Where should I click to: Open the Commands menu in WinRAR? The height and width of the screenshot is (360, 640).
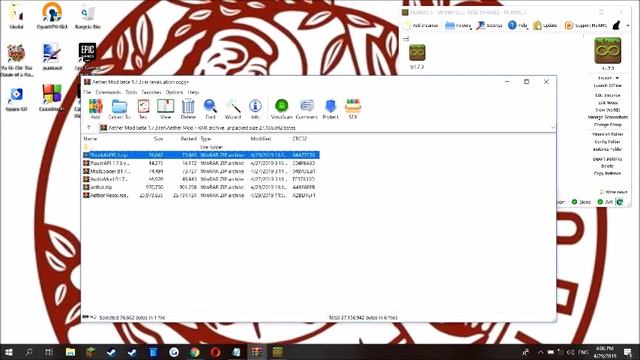click(x=108, y=92)
